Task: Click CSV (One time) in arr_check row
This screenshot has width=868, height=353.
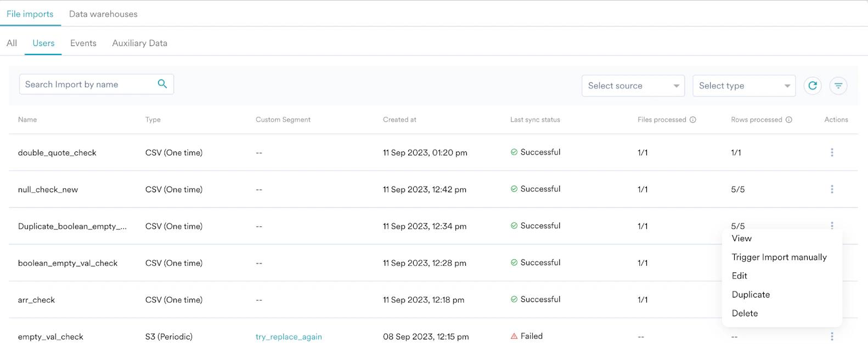Action: pyautogui.click(x=174, y=300)
